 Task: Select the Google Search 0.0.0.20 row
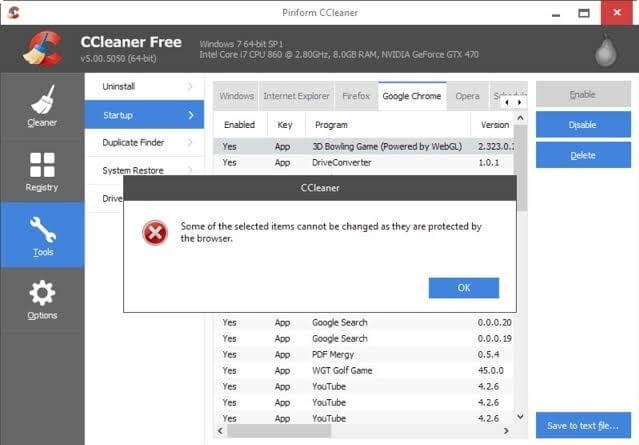coord(364,323)
